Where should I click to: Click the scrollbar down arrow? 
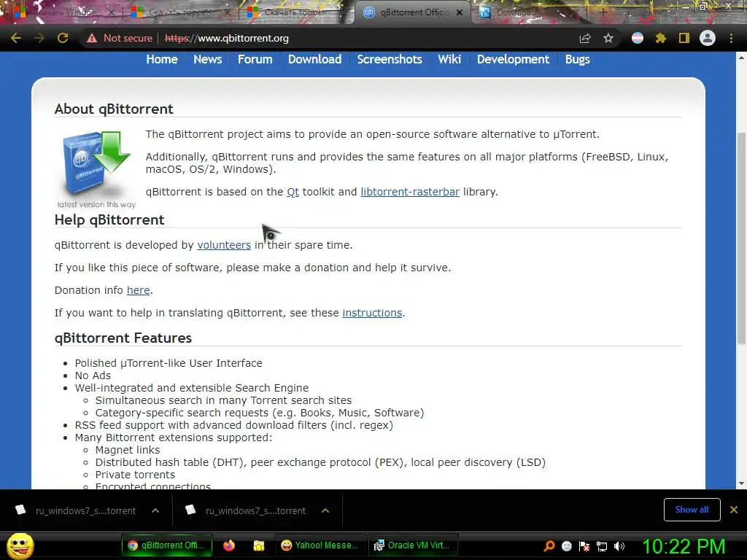click(x=741, y=483)
